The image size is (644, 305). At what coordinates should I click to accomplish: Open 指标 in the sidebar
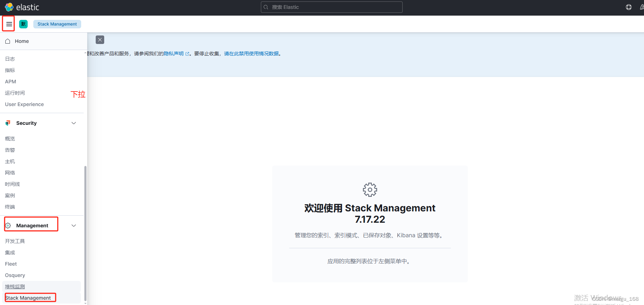coord(10,70)
